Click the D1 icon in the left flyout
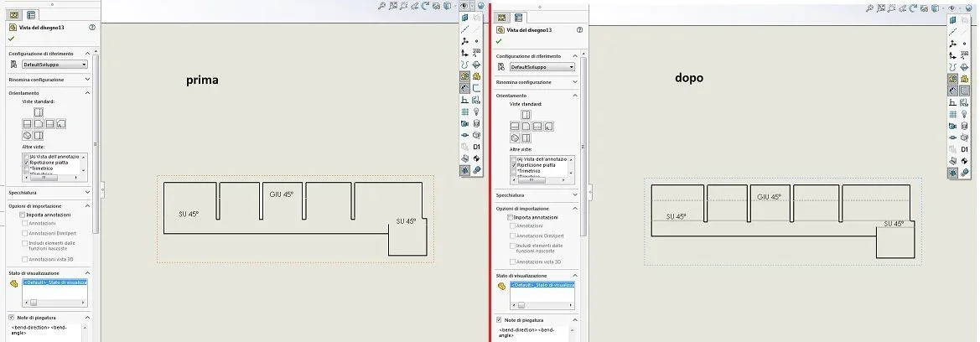Image resolution: width=980 pixels, height=342 pixels. pyautogui.click(x=476, y=147)
